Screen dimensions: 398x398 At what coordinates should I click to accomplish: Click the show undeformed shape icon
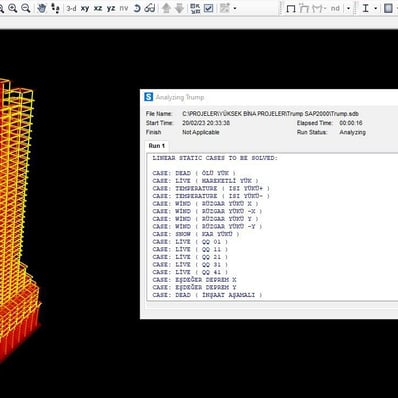291,9
